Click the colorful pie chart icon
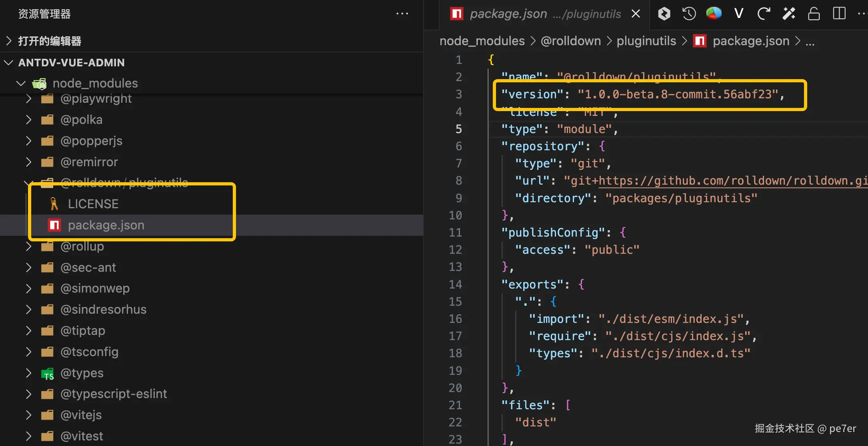Image resolution: width=868 pixels, height=446 pixels. coord(714,14)
